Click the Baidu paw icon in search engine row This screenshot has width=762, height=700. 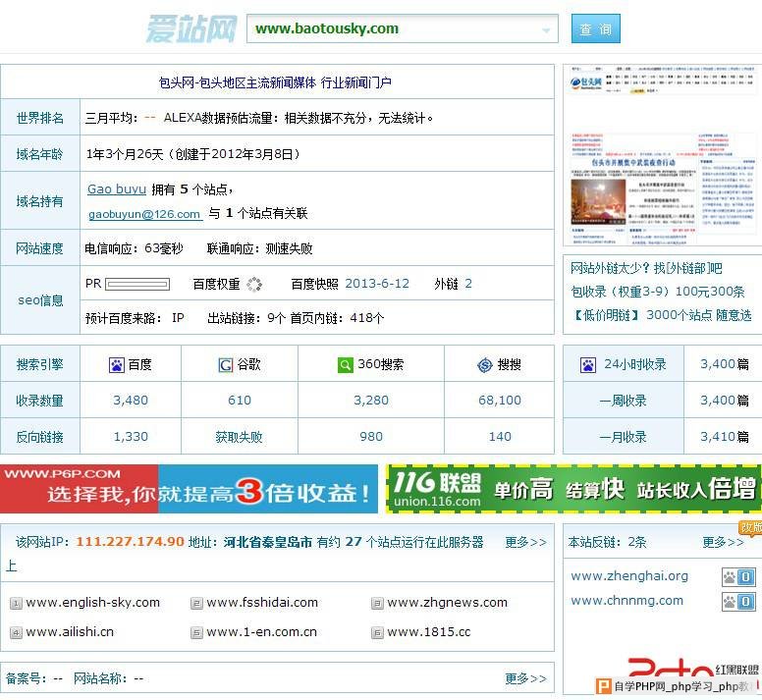pos(117,365)
